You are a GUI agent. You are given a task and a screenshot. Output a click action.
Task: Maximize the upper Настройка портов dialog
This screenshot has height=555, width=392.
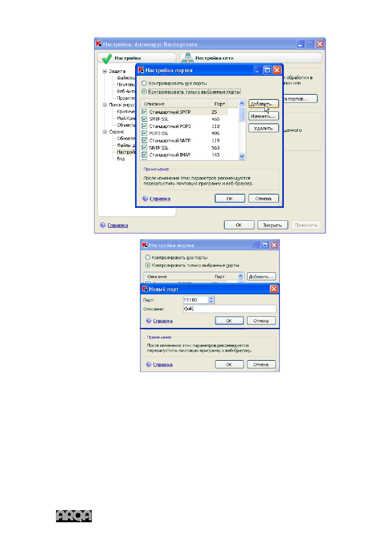(268, 70)
